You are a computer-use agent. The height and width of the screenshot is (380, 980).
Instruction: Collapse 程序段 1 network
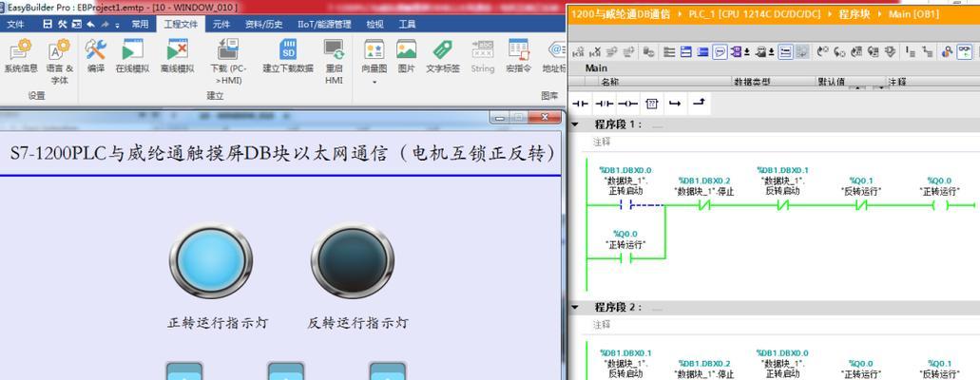point(575,124)
